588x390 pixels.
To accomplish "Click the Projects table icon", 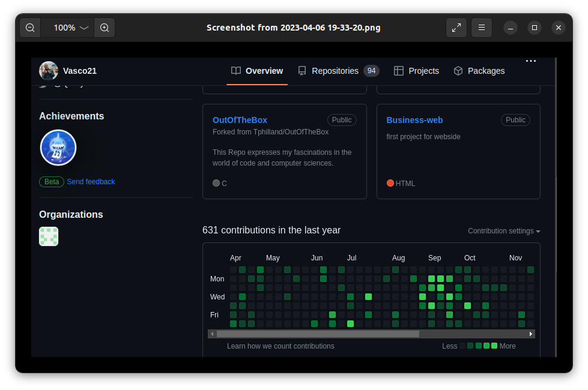I will point(399,71).
